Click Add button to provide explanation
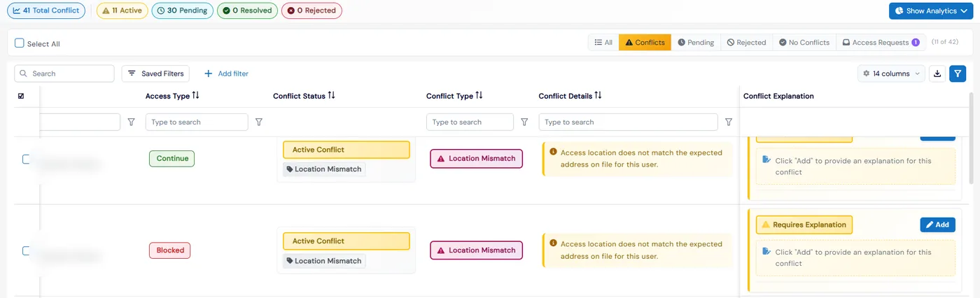This screenshot has height=298, width=980. coord(937,225)
